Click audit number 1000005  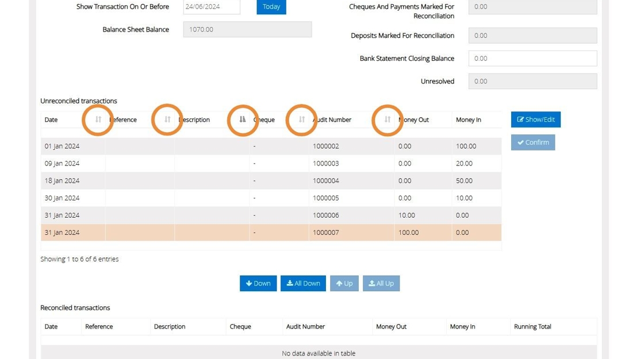point(325,198)
